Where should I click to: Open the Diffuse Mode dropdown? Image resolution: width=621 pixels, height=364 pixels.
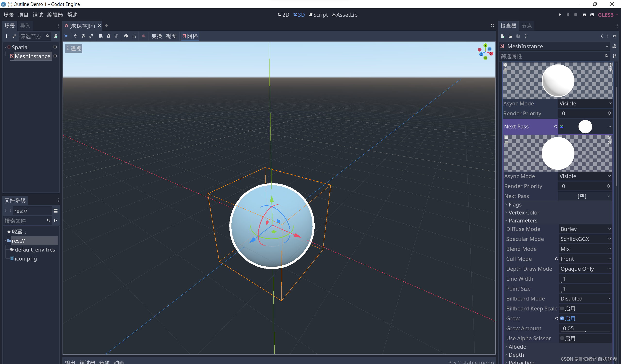585,229
